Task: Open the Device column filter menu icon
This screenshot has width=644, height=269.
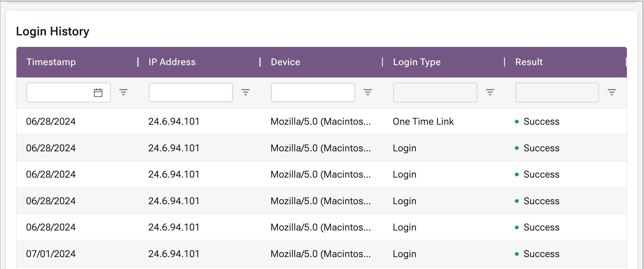Action: pyautogui.click(x=367, y=92)
